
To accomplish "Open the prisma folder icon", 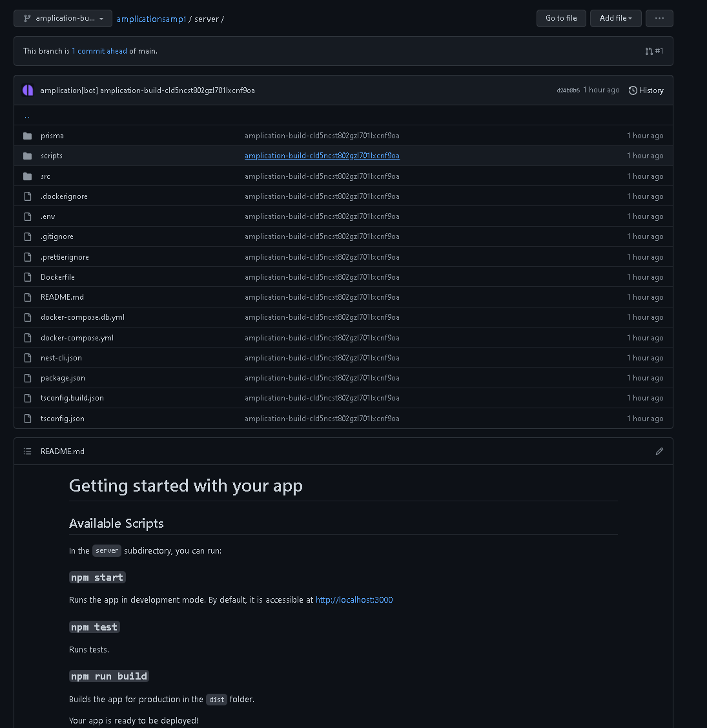I will coord(27,136).
